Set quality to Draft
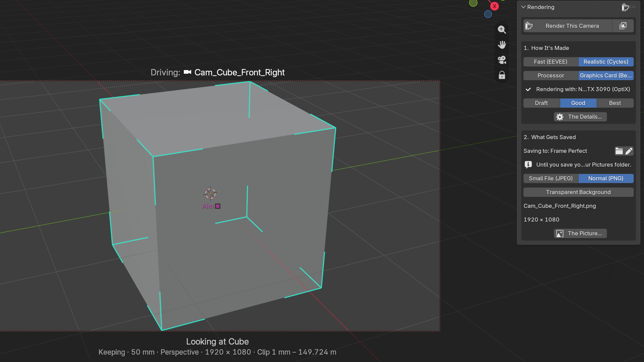 [x=541, y=103]
